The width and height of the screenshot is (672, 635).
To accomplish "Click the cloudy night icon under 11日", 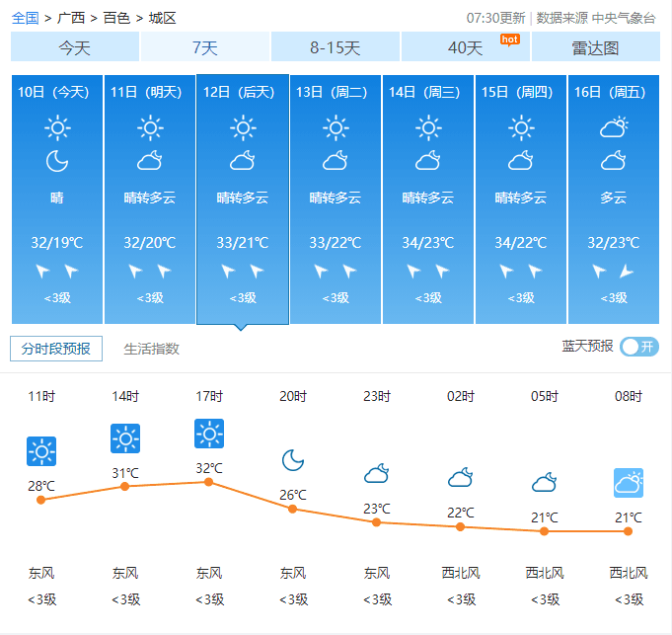I will coord(150,160).
